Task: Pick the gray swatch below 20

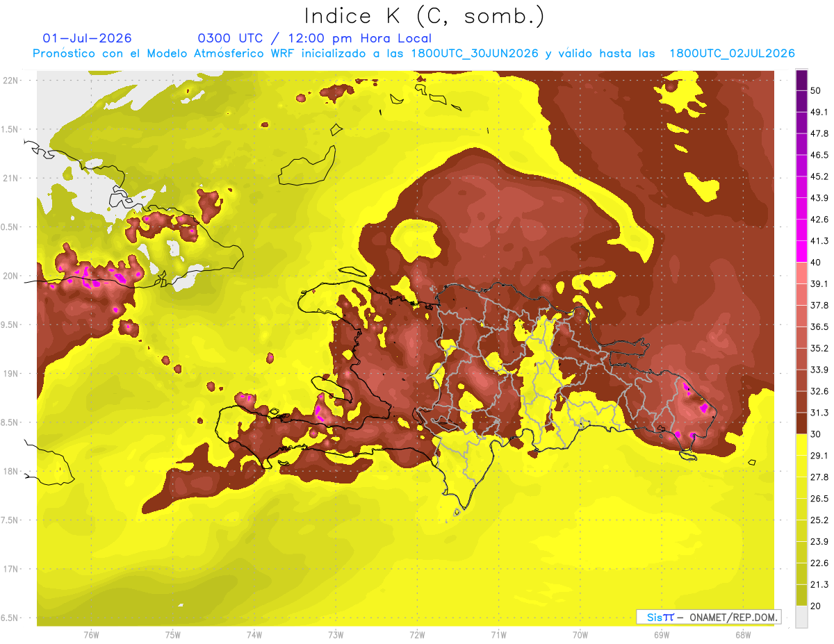Action: point(801,617)
